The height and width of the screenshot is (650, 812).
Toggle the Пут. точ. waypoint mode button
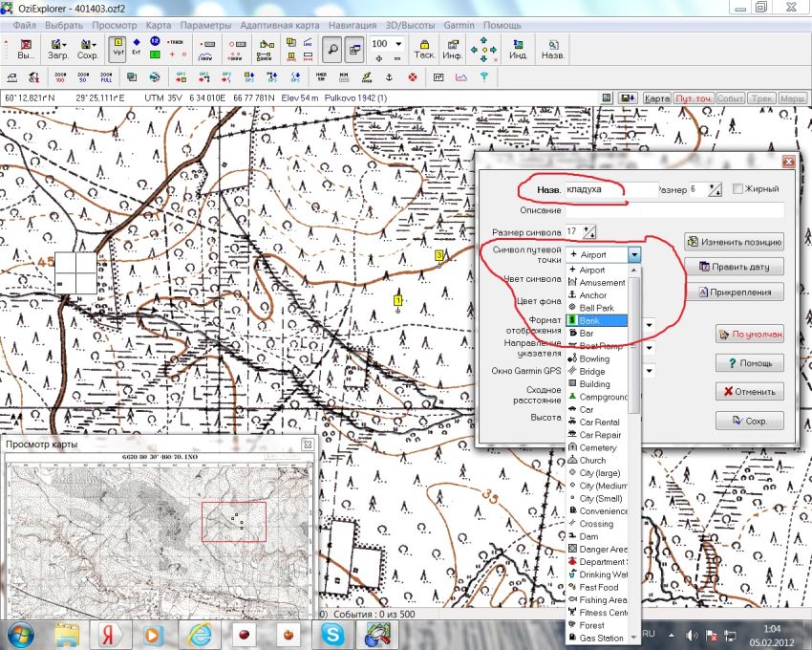(693, 98)
